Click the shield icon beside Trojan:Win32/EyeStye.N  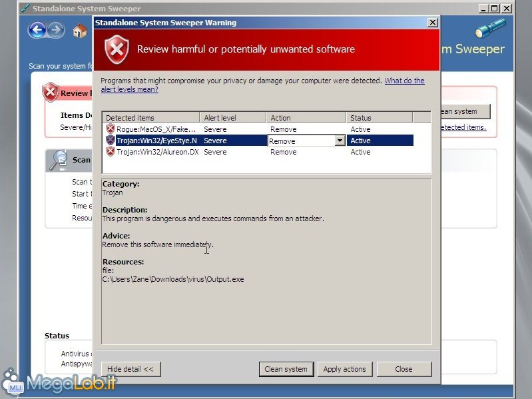click(x=111, y=140)
